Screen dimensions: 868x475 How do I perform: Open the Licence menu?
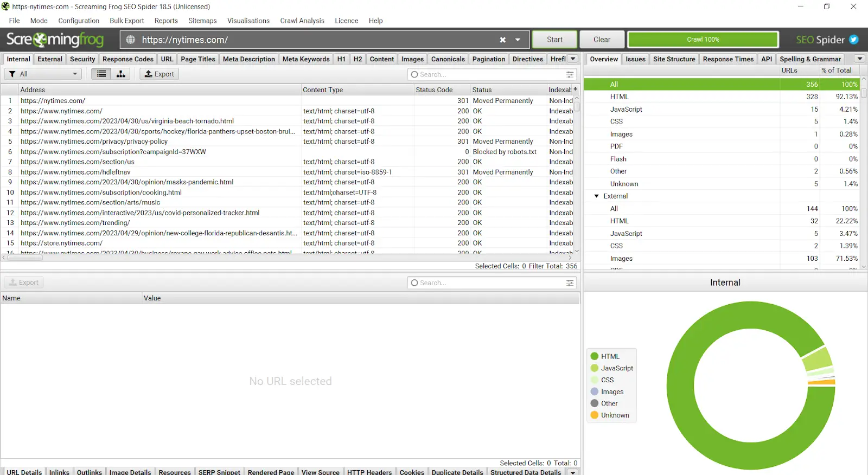click(346, 21)
